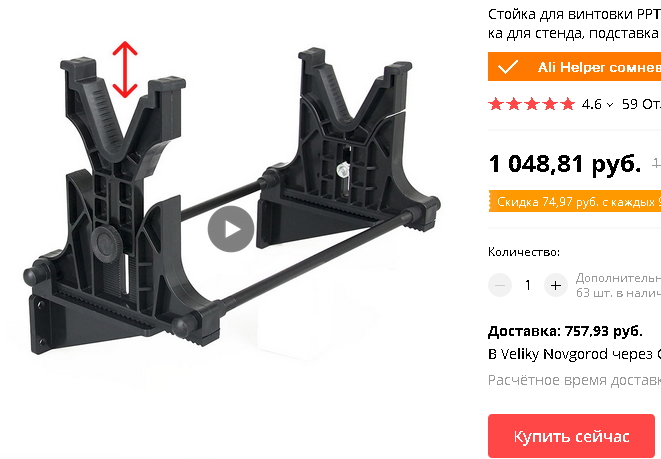Screen dimensions: 661x459
Task: Click the white checkmark icon in Ali Helper banner
Action: [508, 67]
